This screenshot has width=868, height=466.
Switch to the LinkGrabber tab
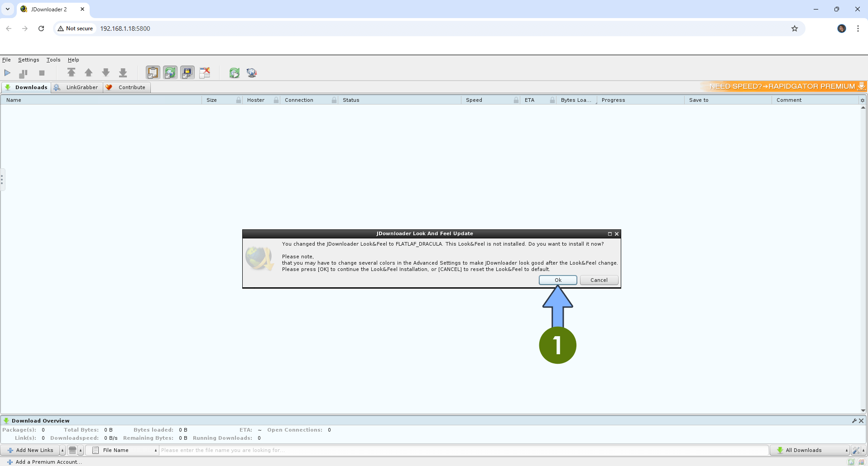77,87
